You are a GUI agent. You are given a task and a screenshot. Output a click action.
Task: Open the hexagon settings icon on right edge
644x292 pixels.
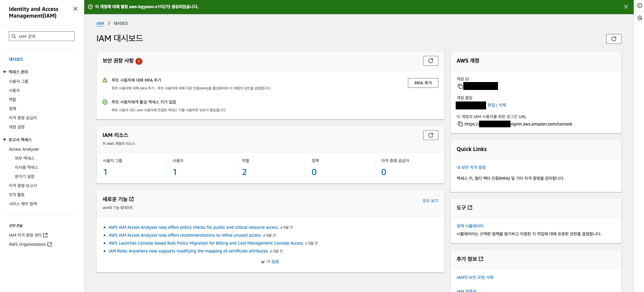coord(640,18)
